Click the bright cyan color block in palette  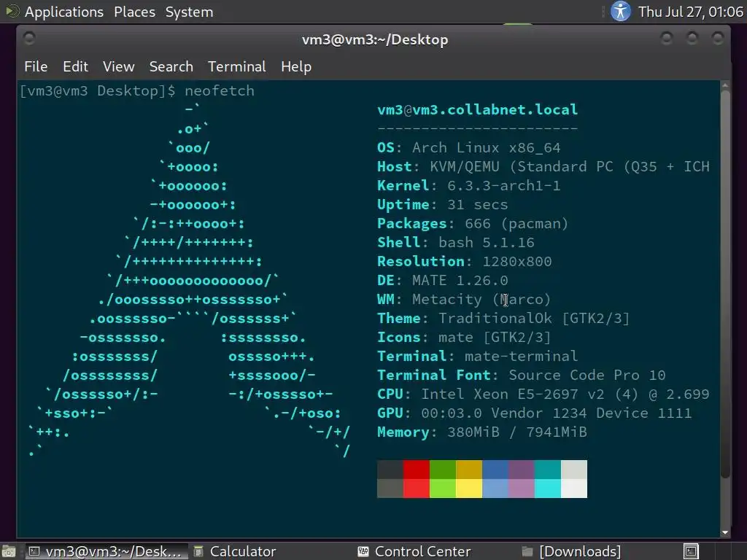point(547,489)
